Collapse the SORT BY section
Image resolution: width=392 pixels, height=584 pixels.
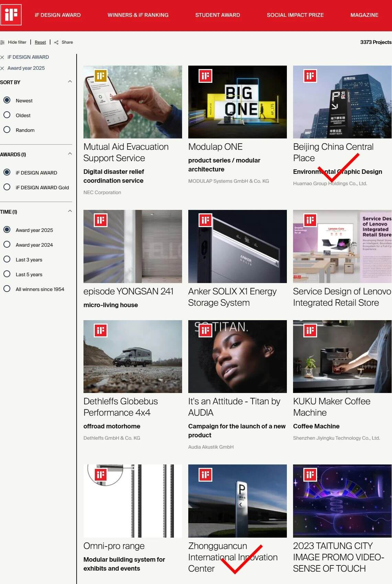click(x=70, y=82)
